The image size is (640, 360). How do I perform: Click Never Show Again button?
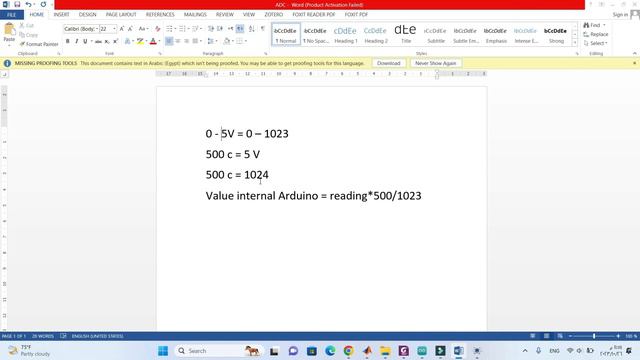tap(436, 63)
